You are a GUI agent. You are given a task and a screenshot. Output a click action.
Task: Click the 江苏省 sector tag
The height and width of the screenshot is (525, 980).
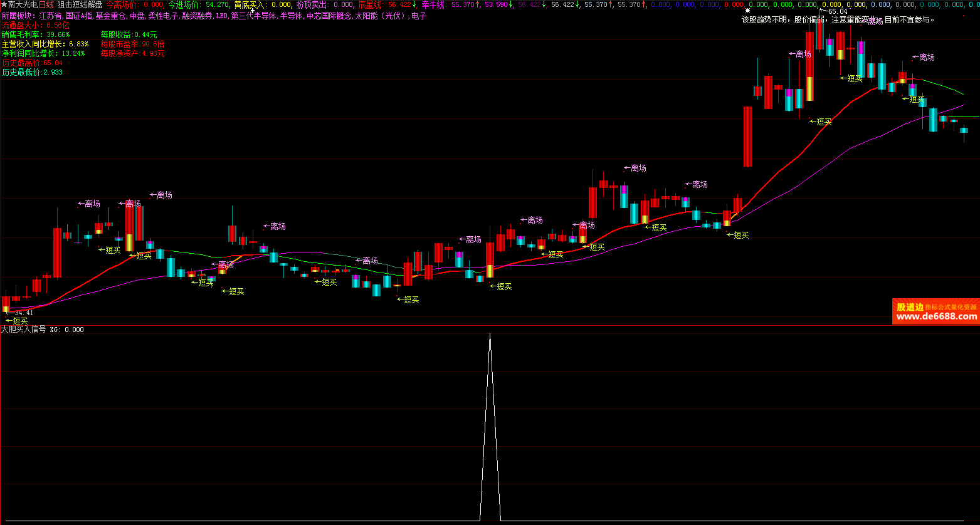[x=50, y=16]
